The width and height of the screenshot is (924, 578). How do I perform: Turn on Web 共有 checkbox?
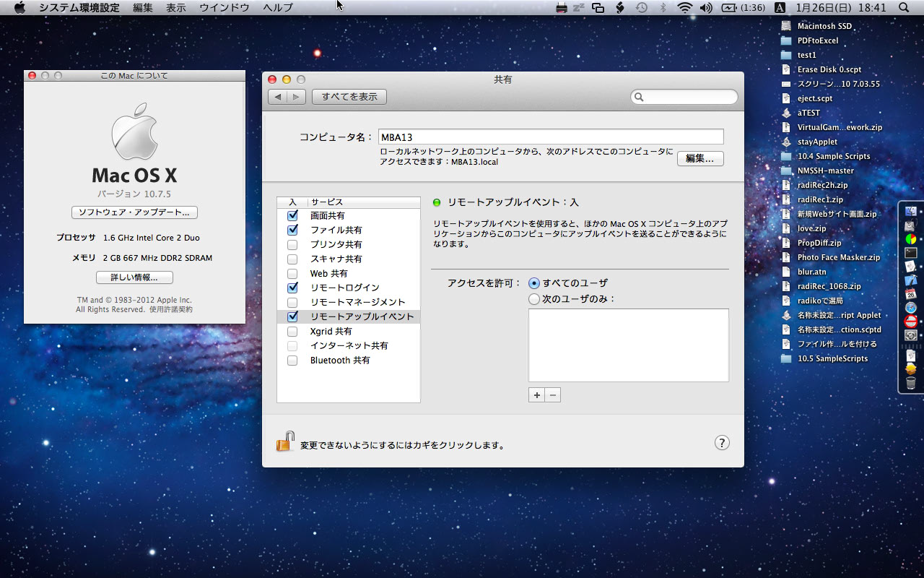point(292,273)
